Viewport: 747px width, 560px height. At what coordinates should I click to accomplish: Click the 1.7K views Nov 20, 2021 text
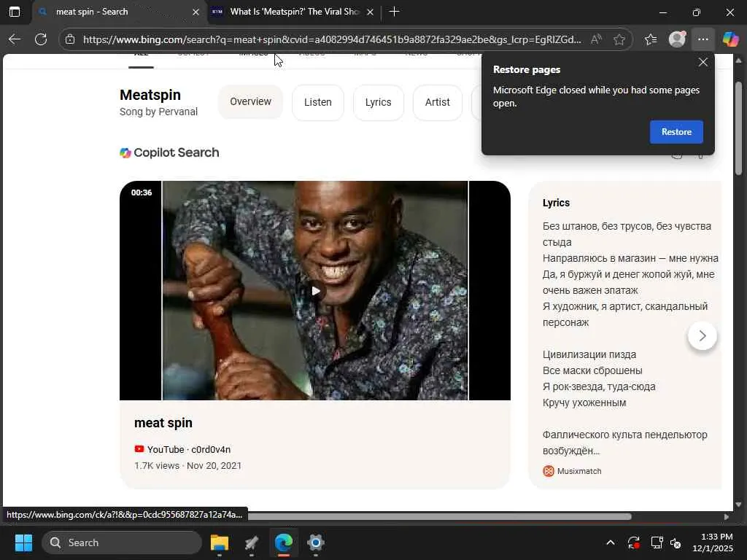(187, 466)
